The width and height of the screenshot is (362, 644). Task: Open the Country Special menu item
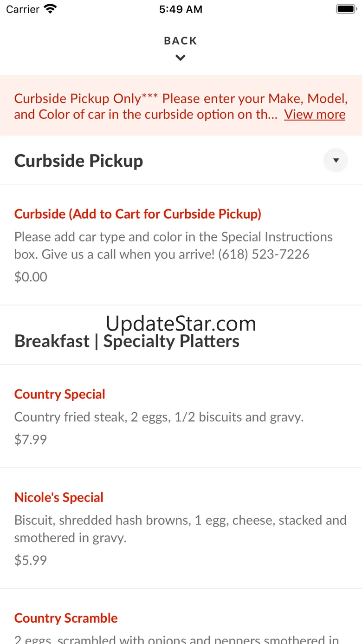tap(60, 394)
